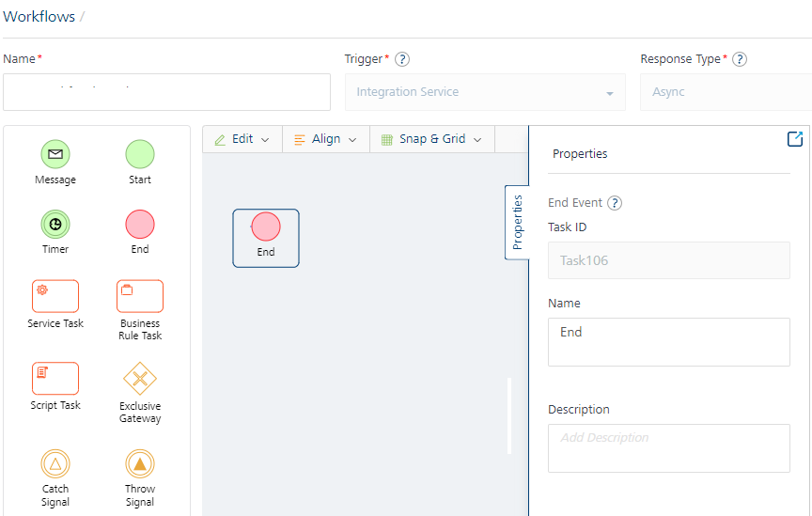Select the Service Task shape

coord(55,296)
